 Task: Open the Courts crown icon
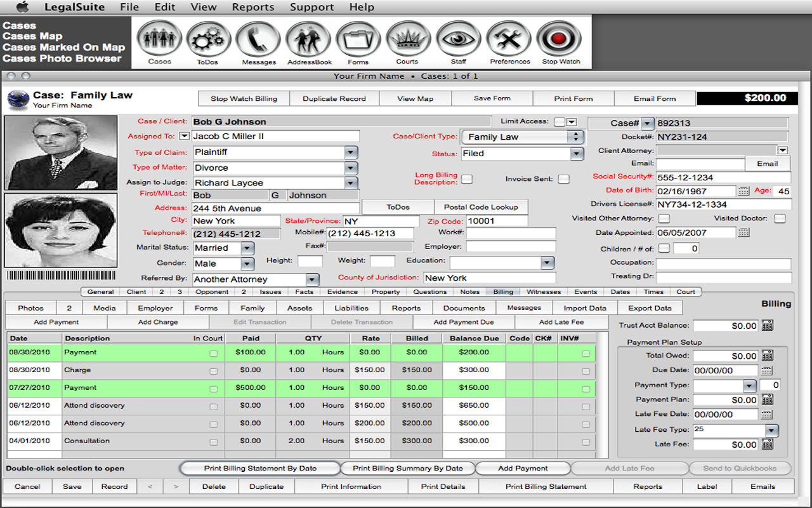[408, 39]
